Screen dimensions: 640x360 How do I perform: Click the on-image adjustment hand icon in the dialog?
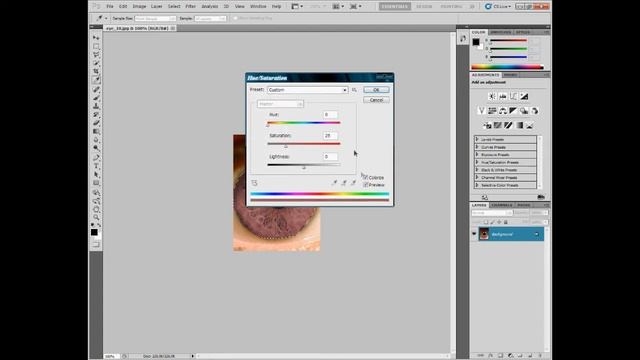254,183
